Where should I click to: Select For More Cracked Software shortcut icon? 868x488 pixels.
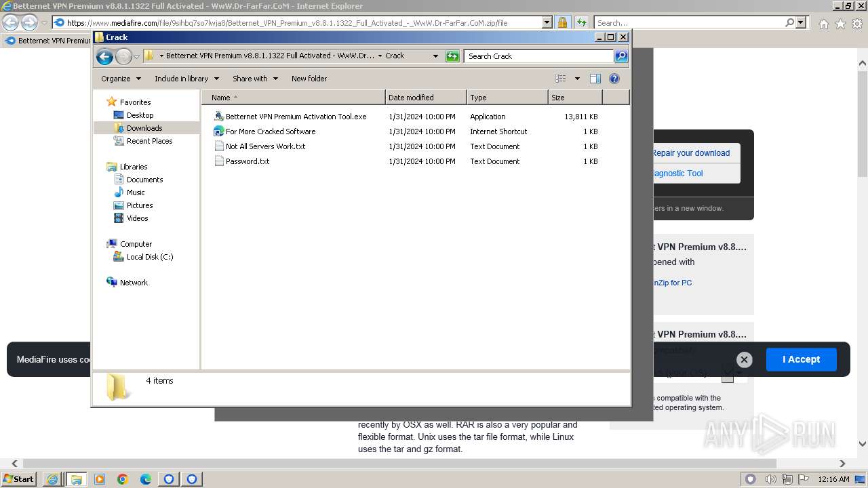219,131
